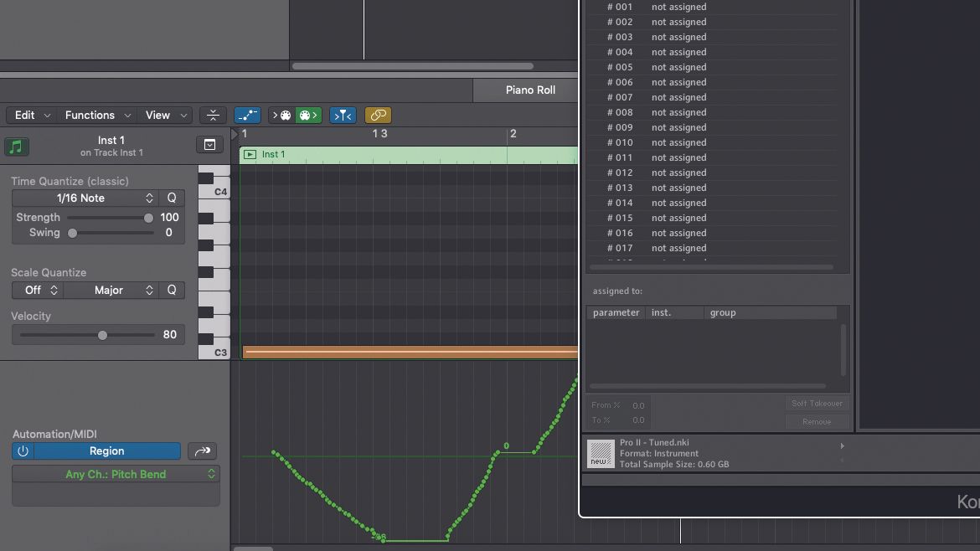Open the Any Ch.: Pitch Bend parameter dropdown
The width and height of the screenshot is (980, 551).
(x=115, y=474)
